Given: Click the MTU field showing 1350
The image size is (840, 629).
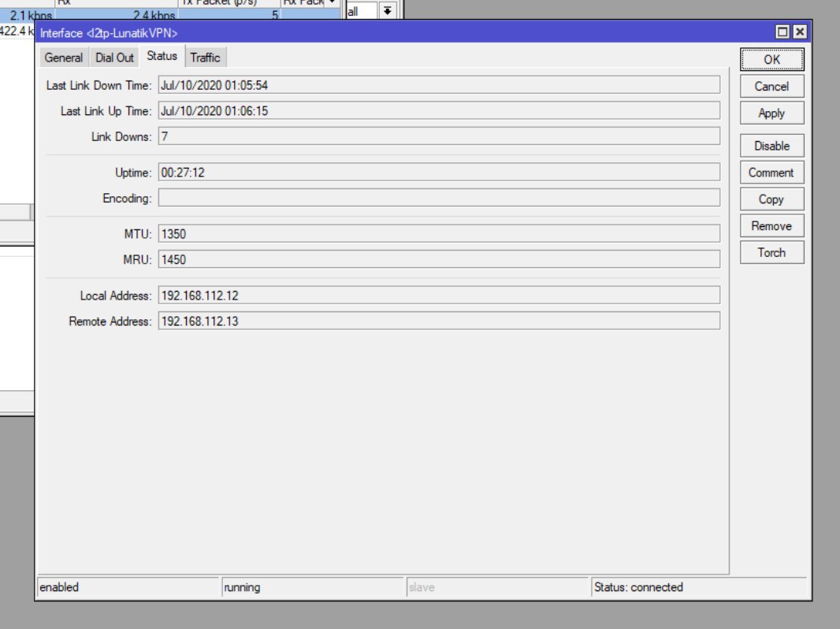Looking at the screenshot, I should pos(439,234).
